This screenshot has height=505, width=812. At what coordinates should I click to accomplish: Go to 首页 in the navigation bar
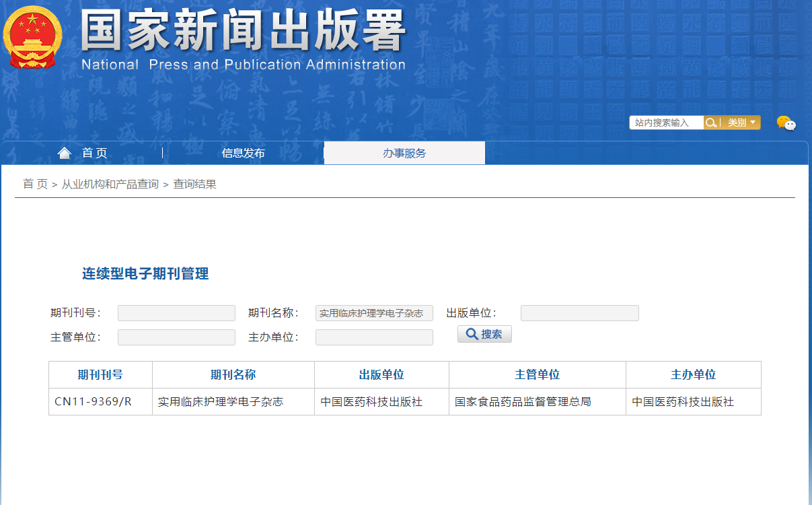pyautogui.click(x=94, y=153)
